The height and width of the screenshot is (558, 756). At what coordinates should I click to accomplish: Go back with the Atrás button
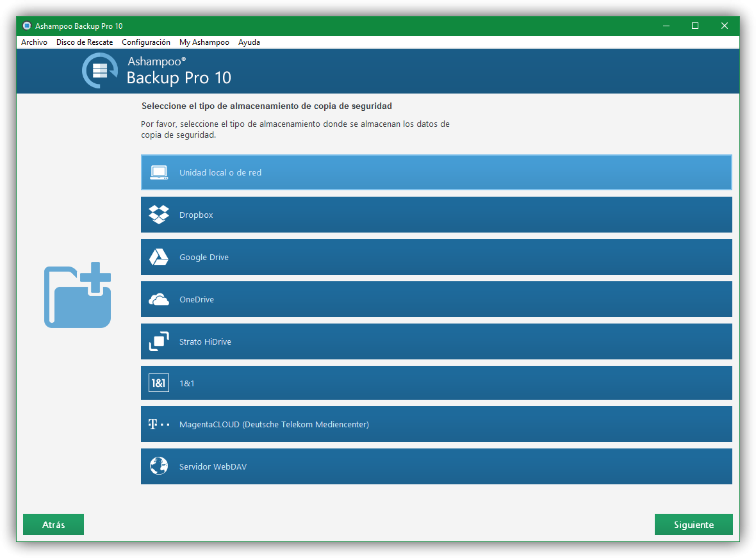(x=54, y=525)
